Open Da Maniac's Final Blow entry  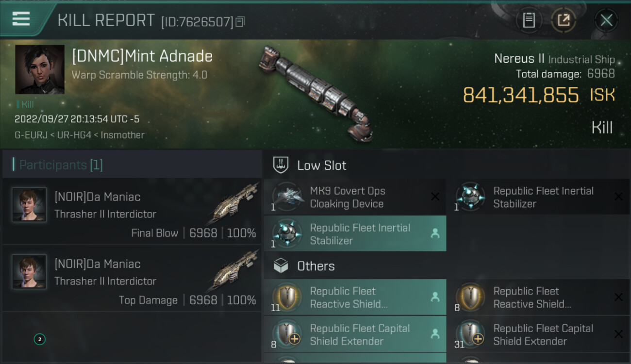coord(132,212)
